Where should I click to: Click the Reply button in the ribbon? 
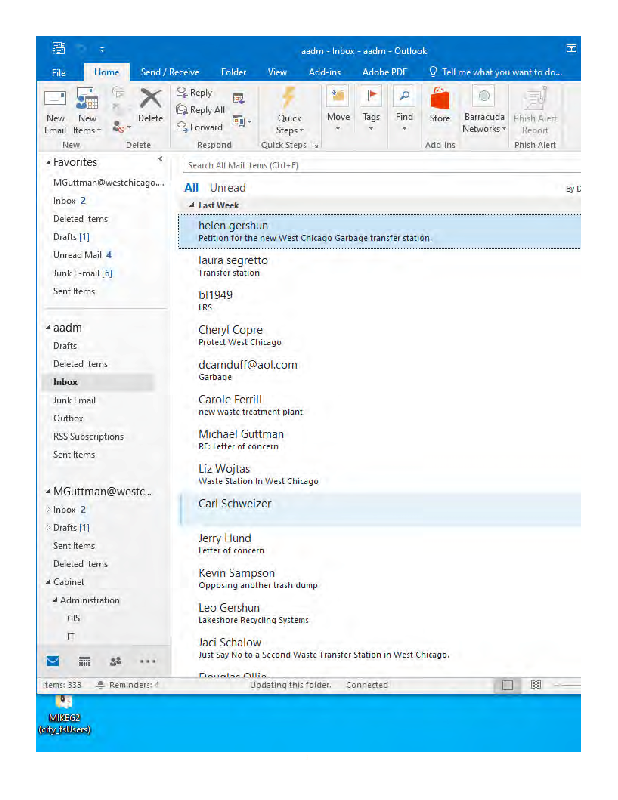point(194,93)
